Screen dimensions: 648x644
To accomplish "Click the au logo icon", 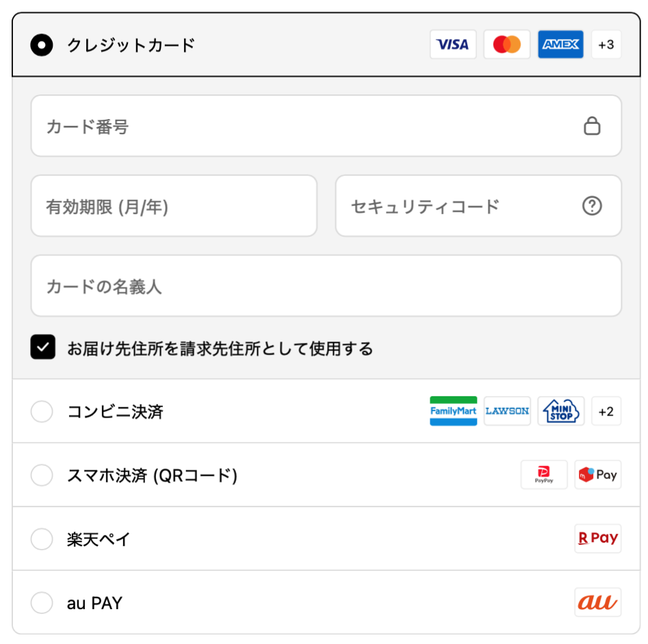I will click(597, 602).
